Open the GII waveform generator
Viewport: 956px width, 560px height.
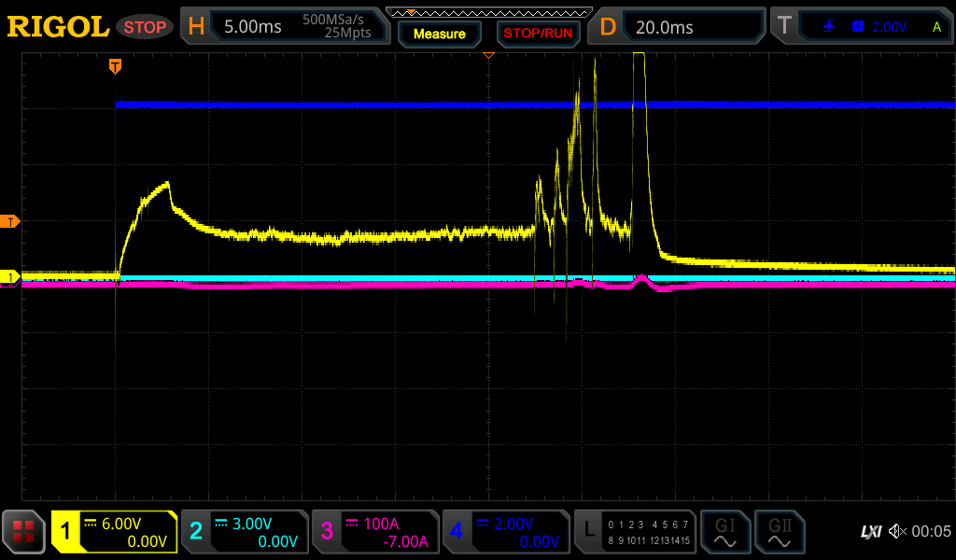[779, 532]
